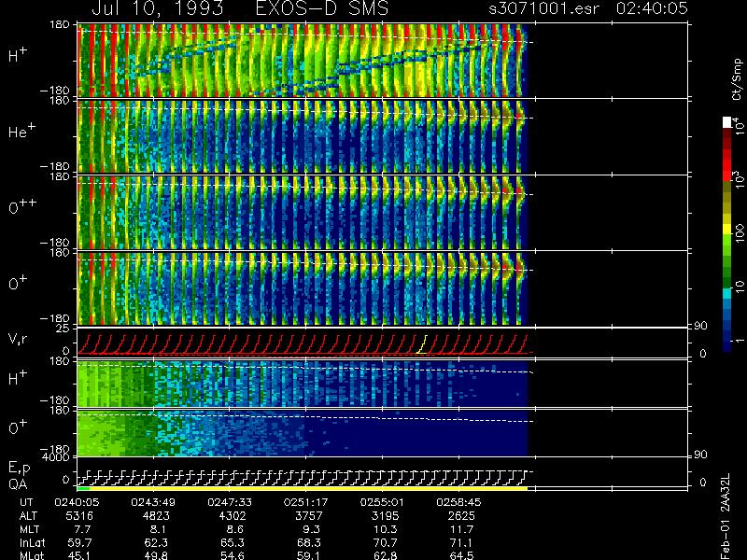Select the altitude value 2625
Viewport: 747px width, 560px height.
coord(461,516)
